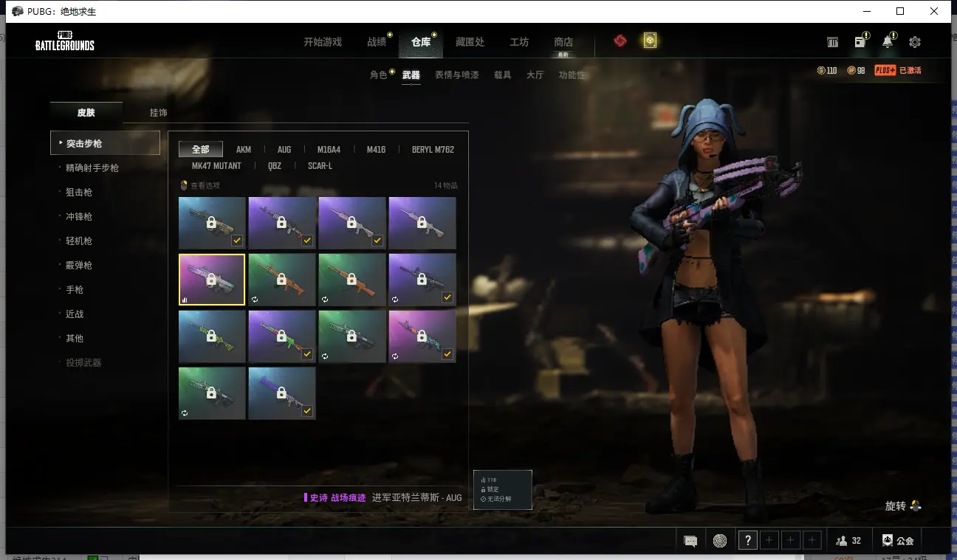Click the PLUS+ badge
Screen dimensions: 957x560
[885, 71]
